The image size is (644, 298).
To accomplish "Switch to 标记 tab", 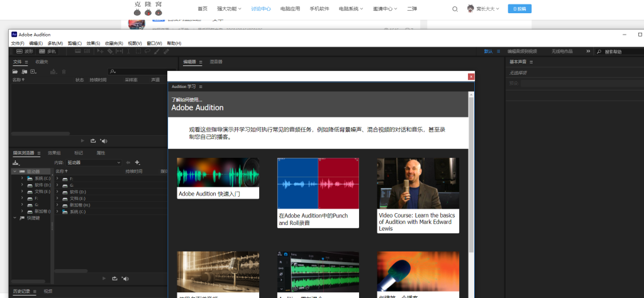I will tap(78, 153).
